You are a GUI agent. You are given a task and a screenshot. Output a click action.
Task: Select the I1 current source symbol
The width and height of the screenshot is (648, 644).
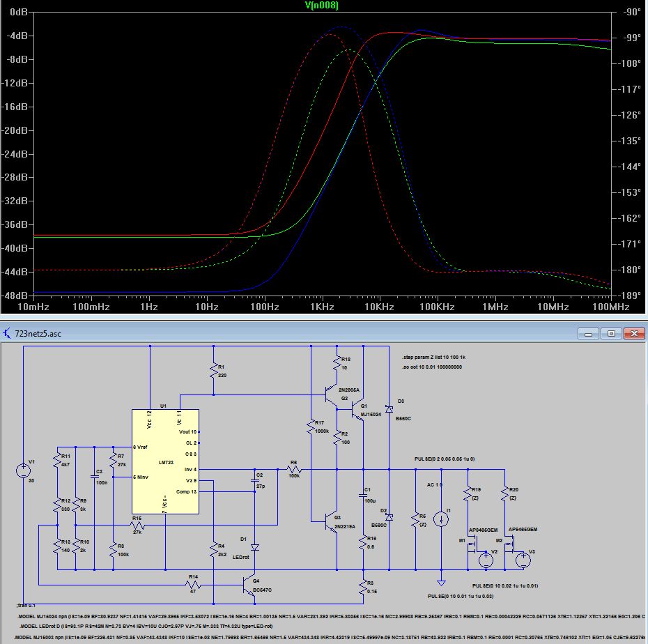pyautogui.click(x=441, y=519)
